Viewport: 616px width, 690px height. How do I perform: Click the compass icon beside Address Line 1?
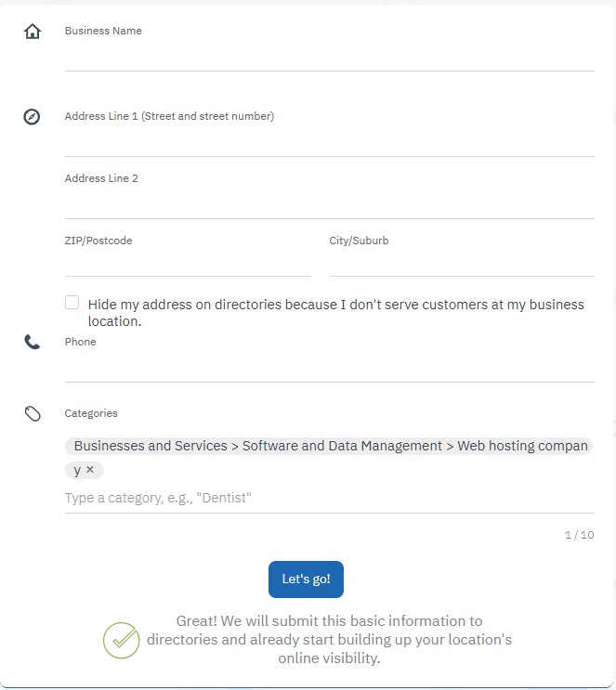click(32, 117)
